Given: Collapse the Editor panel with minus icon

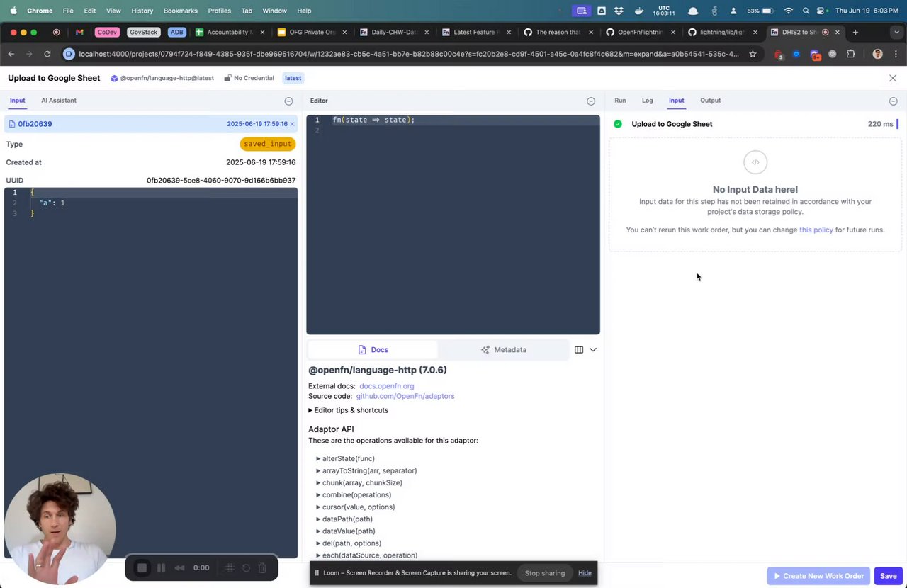Looking at the screenshot, I should click(x=591, y=101).
